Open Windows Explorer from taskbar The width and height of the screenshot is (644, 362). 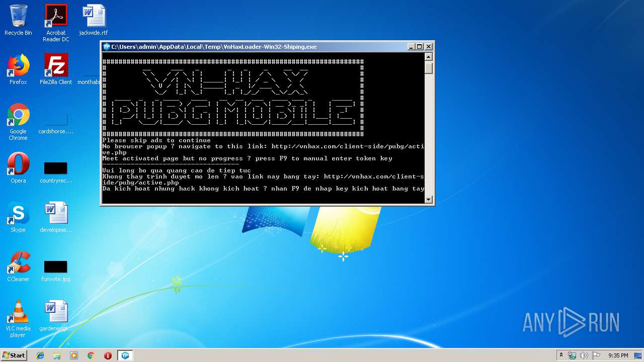[57, 355]
